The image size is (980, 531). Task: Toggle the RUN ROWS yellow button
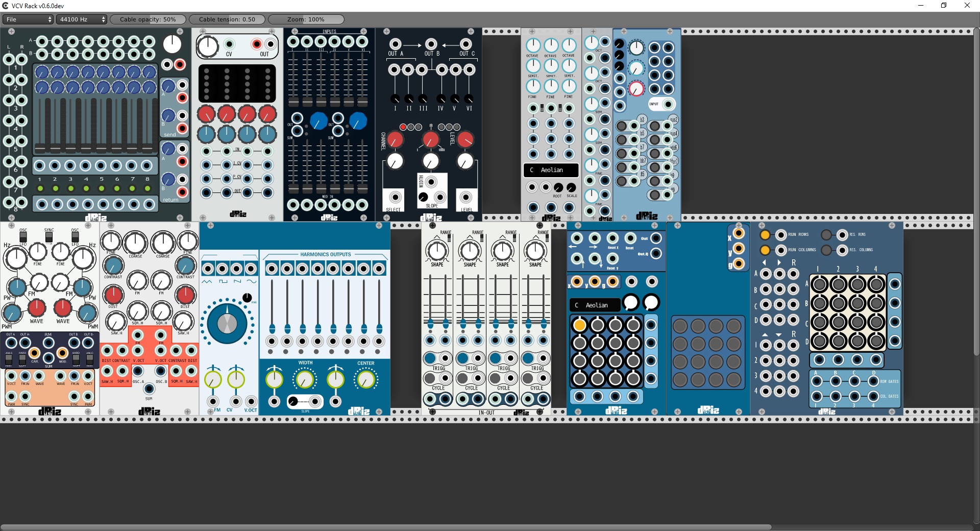click(765, 235)
